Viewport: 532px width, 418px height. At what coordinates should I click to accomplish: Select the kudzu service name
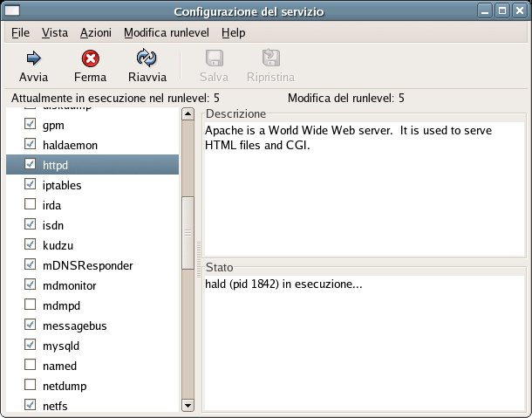pos(58,245)
